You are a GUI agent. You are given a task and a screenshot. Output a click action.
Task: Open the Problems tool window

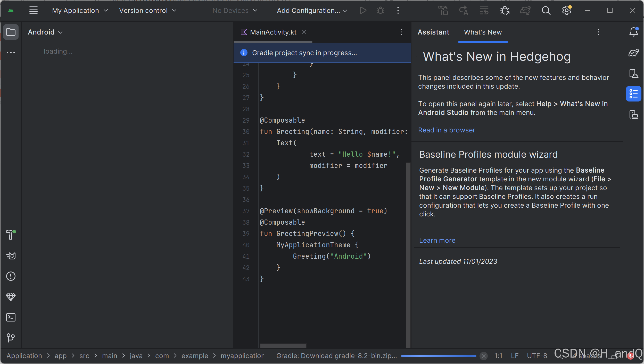tap(11, 276)
